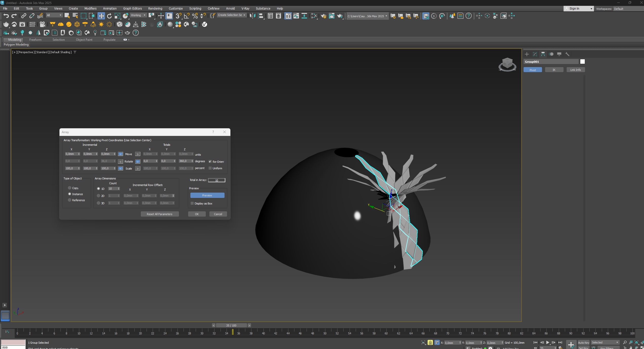Click the Mirror tool icon
This screenshot has width=644, height=349.
(252, 16)
